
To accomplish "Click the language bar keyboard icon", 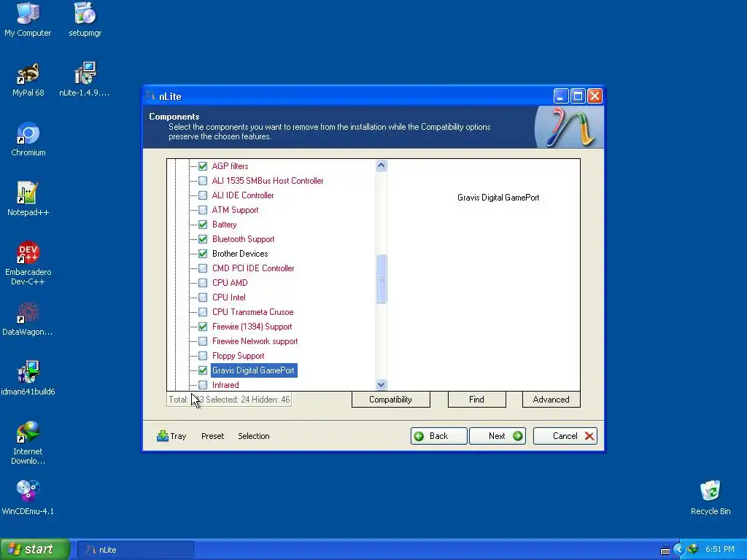I will (x=665, y=550).
